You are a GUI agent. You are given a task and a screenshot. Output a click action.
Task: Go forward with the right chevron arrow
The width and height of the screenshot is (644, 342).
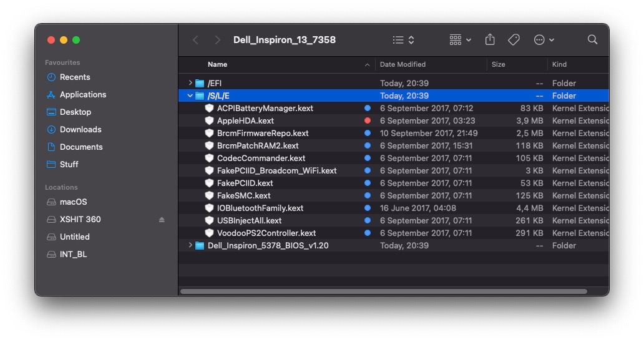(217, 40)
